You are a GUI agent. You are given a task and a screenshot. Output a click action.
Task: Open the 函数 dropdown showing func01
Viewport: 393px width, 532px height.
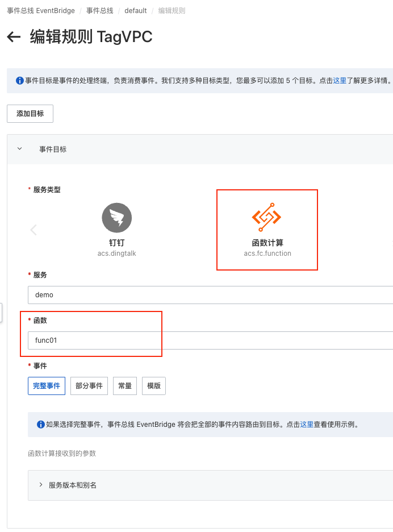point(210,340)
